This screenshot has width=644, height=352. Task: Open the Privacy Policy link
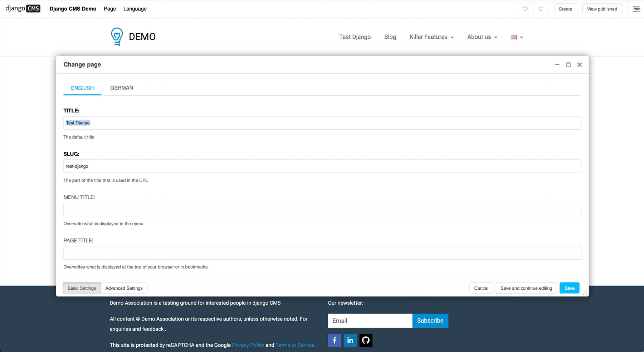pos(248,345)
